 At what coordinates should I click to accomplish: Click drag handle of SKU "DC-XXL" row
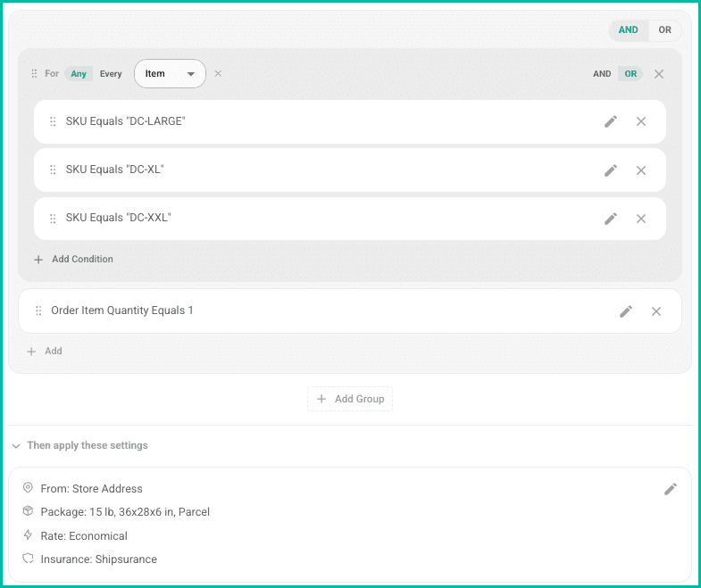pyautogui.click(x=53, y=219)
